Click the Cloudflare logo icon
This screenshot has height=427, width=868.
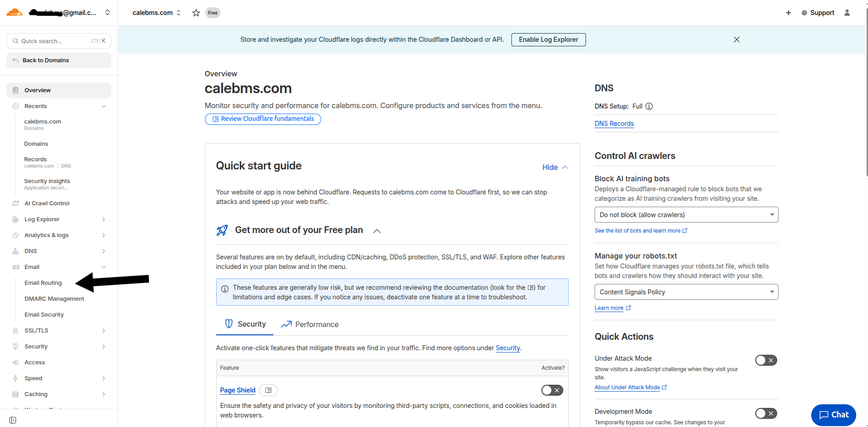coord(14,12)
